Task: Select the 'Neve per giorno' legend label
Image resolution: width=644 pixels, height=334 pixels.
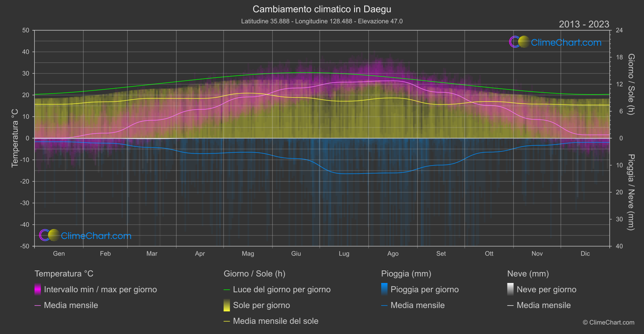Action: pyautogui.click(x=547, y=289)
